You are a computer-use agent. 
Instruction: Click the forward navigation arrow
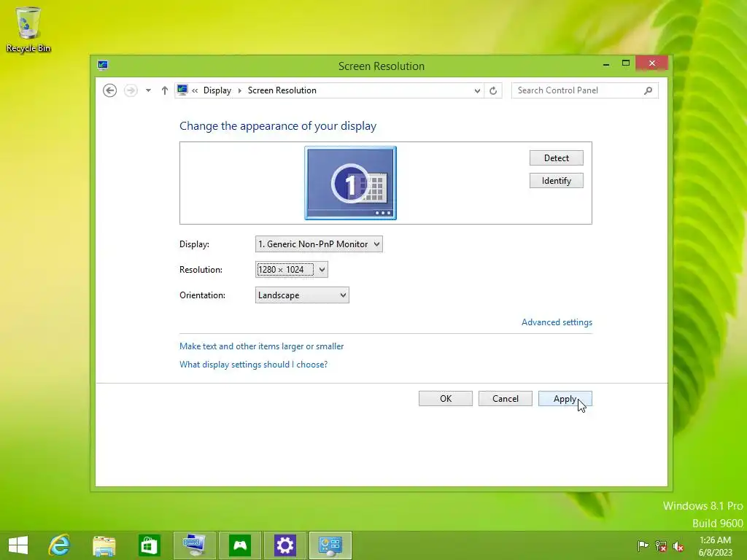click(131, 90)
